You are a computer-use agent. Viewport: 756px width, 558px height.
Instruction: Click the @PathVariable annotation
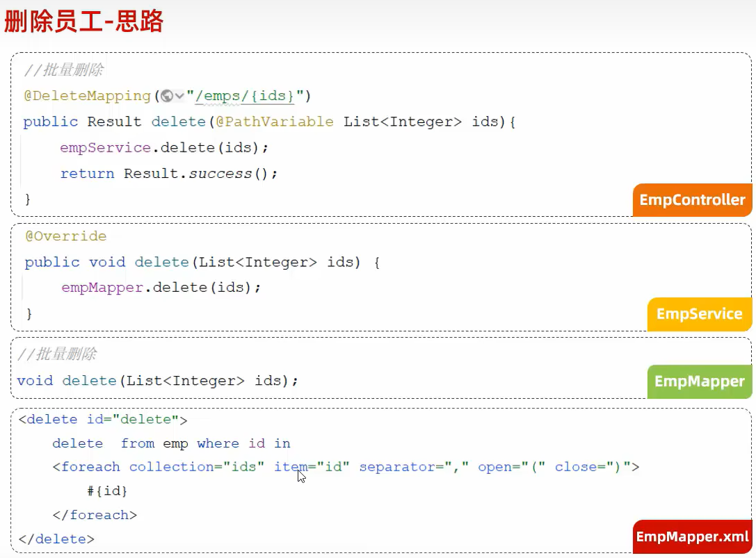tap(274, 122)
